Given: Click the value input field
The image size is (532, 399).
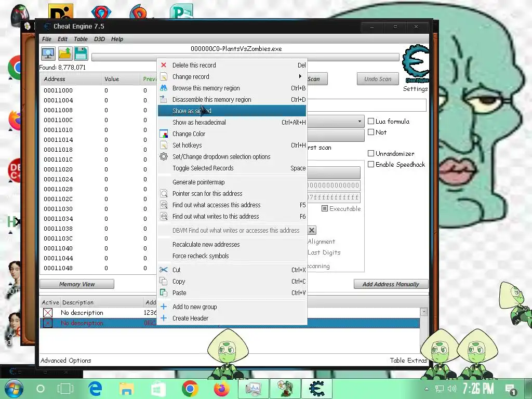Looking at the screenshot, I should click(x=367, y=105).
